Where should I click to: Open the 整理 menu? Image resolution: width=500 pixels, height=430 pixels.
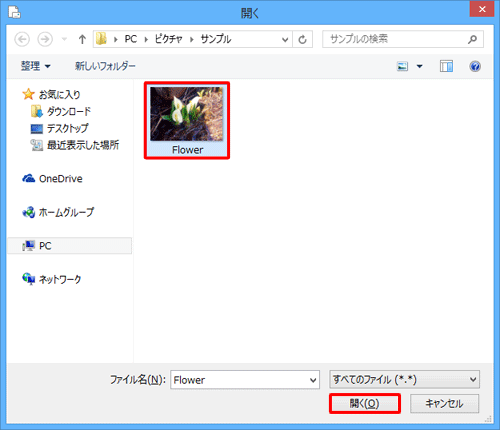click(36, 66)
